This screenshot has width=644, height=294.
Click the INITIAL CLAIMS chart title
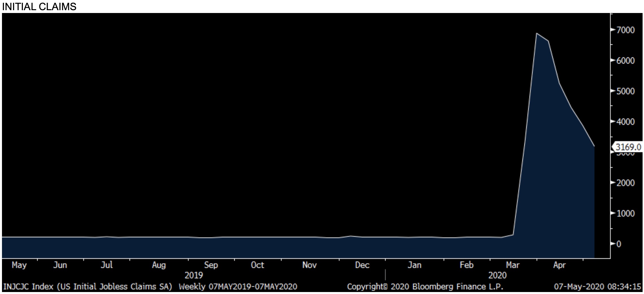tap(39, 6)
